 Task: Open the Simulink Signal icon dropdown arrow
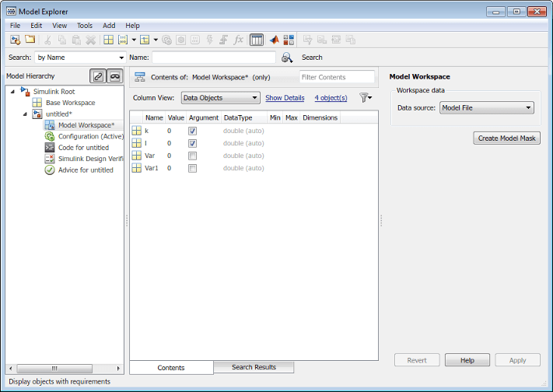coord(156,40)
